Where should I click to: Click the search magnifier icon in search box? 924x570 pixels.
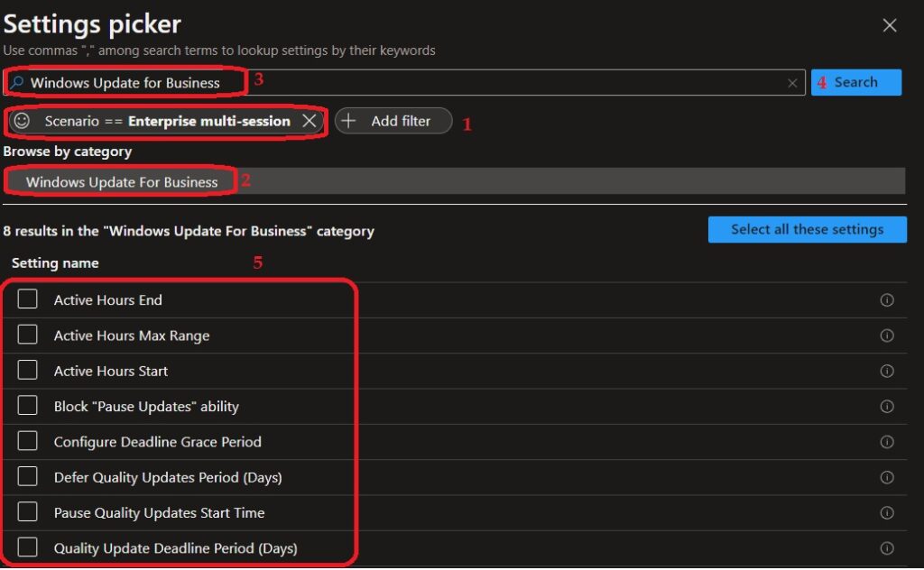click(x=17, y=82)
